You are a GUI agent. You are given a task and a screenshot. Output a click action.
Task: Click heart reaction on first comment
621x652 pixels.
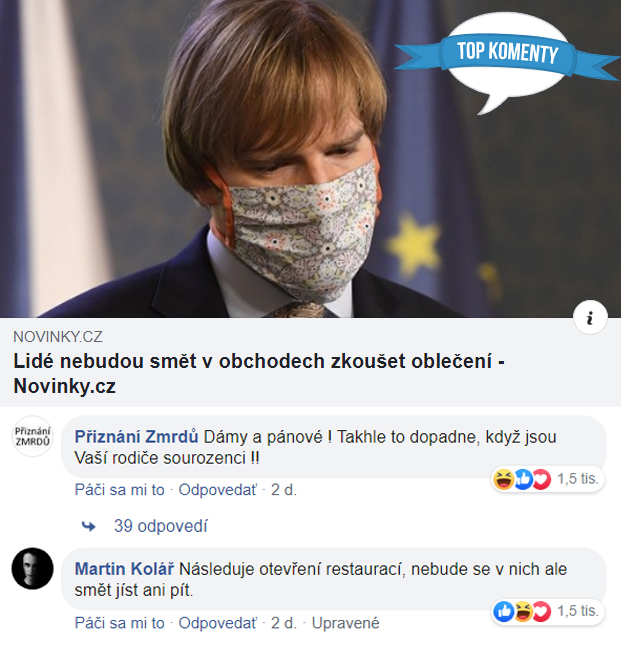542,479
